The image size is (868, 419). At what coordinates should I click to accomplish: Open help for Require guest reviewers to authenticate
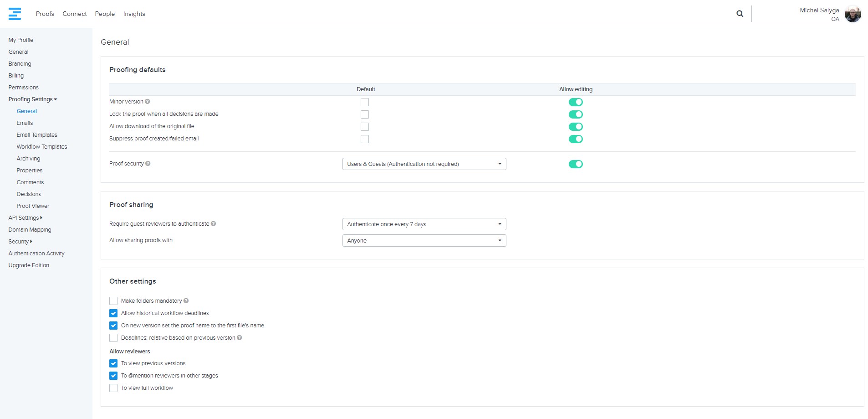click(x=214, y=224)
